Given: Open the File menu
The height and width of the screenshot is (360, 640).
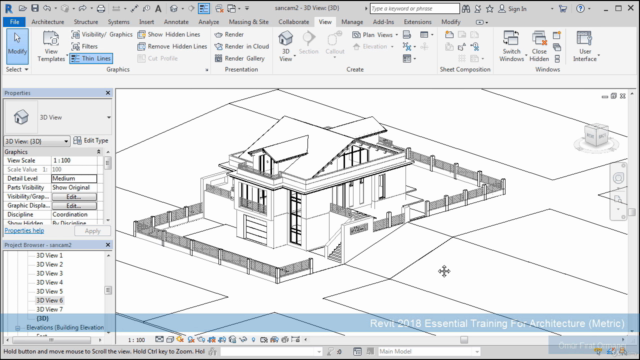Looking at the screenshot, I should 14,22.
